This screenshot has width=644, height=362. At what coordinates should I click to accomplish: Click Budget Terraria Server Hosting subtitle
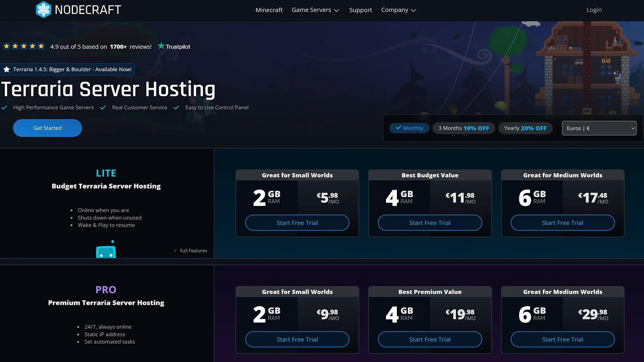click(106, 186)
